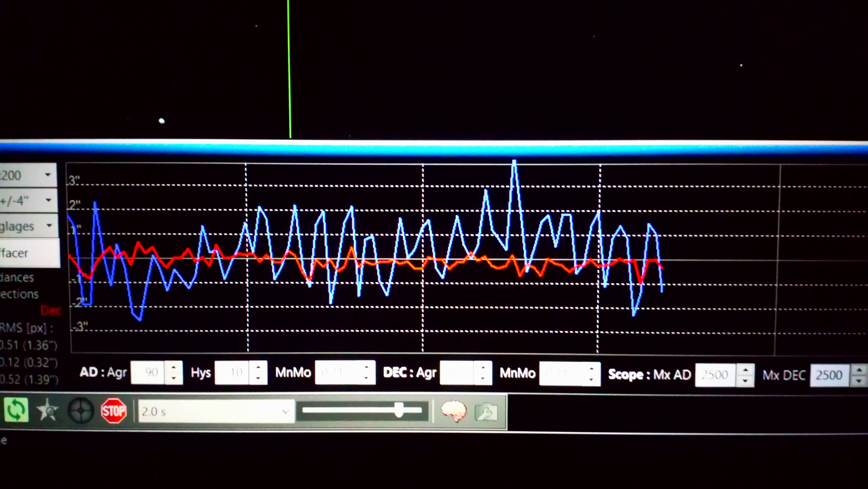Screen dimensions: 868x489
Task: Open camera settings wrench icon
Action: pyautogui.click(x=486, y=412)
